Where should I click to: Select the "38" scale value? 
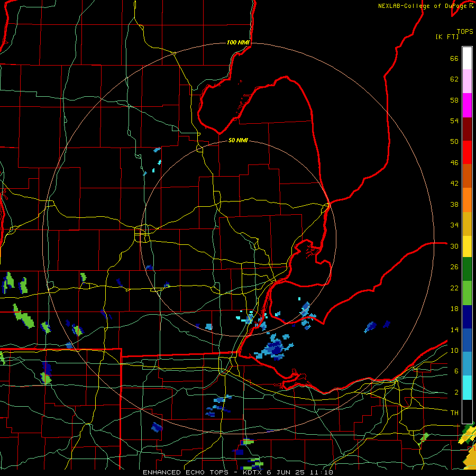coord(454,205)
